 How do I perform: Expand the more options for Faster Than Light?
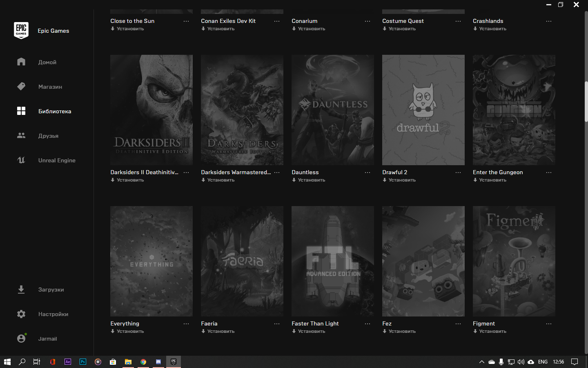coord(367,324)
